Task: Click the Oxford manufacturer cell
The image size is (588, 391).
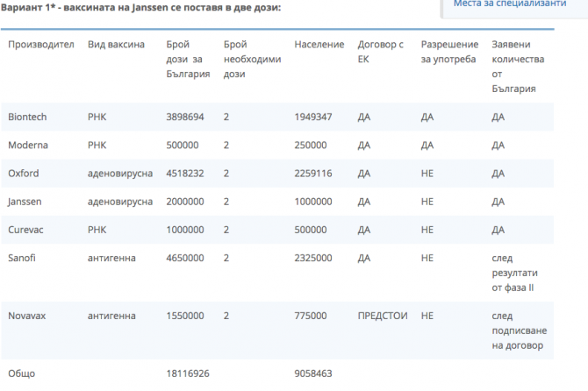Action: (24, 173)
